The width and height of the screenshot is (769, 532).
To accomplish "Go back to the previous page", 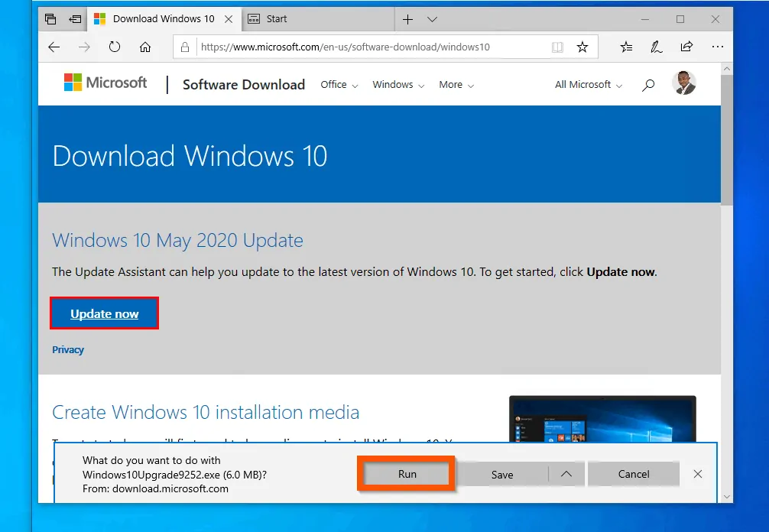I will coord(54,47).
